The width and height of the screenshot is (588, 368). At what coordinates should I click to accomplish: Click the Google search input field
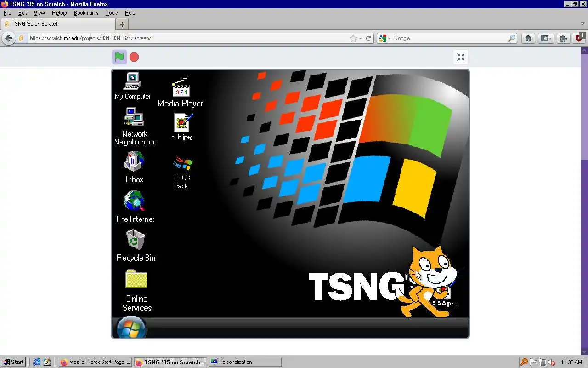(x=449, y=38)
